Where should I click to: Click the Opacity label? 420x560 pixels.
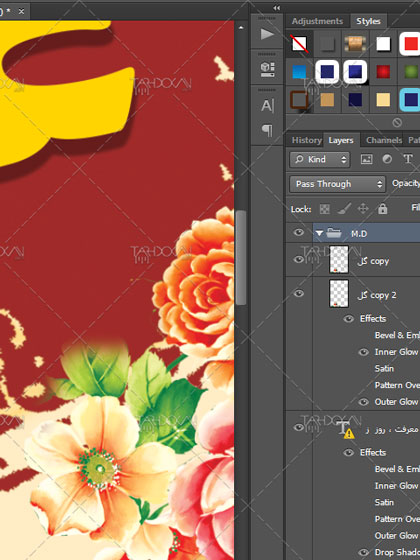[x=406, y=183]
